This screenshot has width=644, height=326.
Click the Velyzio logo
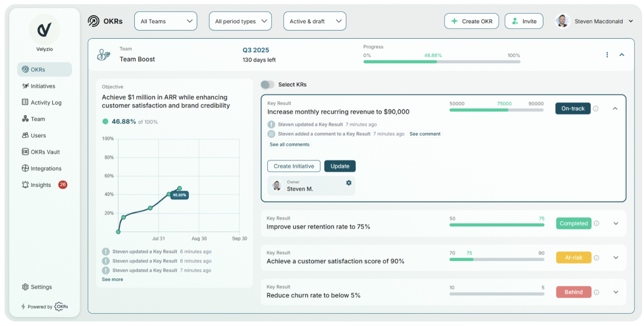[x=44, y=30]
